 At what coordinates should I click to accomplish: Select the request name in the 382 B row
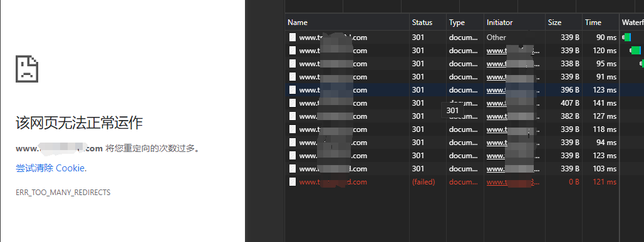coord(333,116)
